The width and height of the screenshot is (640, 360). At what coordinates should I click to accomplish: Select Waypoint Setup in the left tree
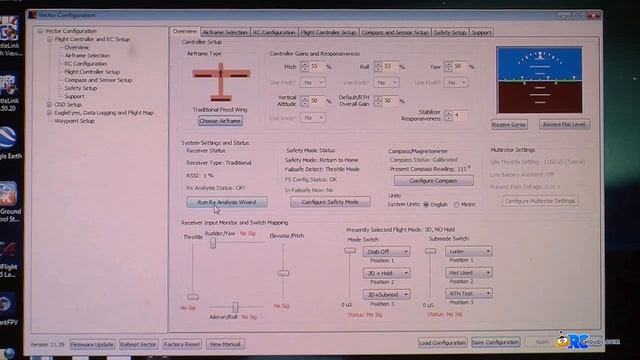pos(74,121)
